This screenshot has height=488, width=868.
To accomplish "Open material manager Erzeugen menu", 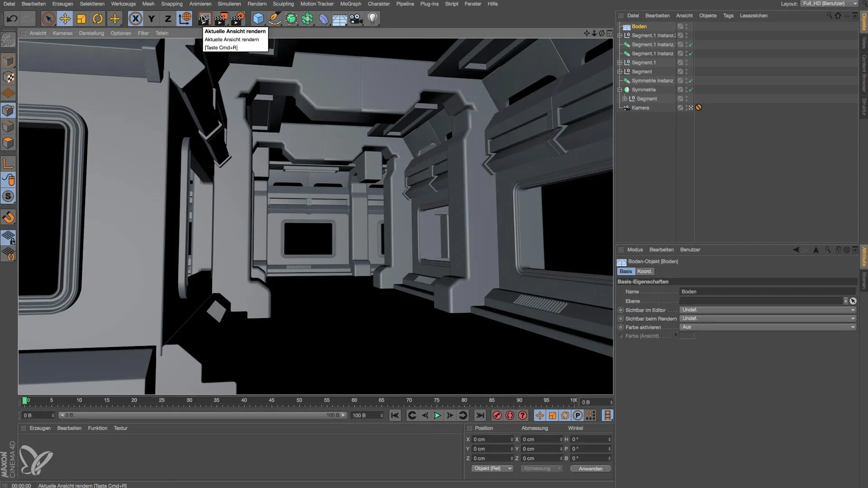I will point(40,428).
